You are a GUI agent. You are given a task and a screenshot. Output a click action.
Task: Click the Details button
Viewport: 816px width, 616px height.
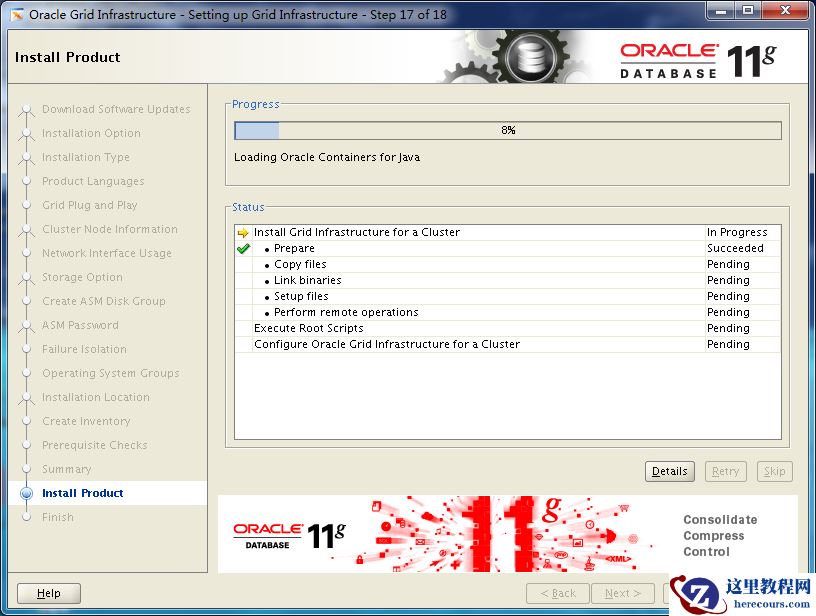669,471
